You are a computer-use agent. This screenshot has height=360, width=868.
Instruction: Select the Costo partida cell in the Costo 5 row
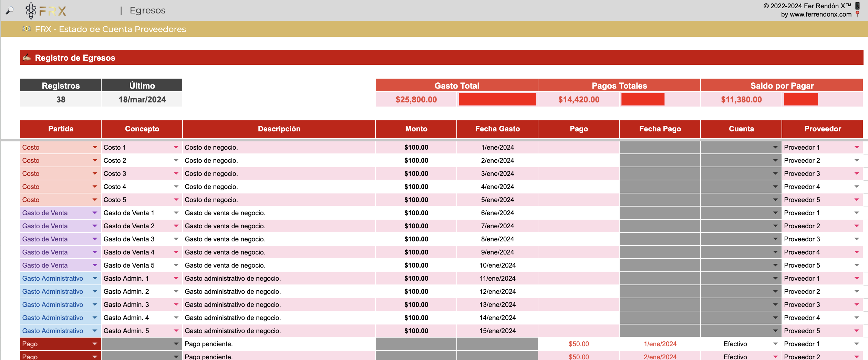click(61, 200)
